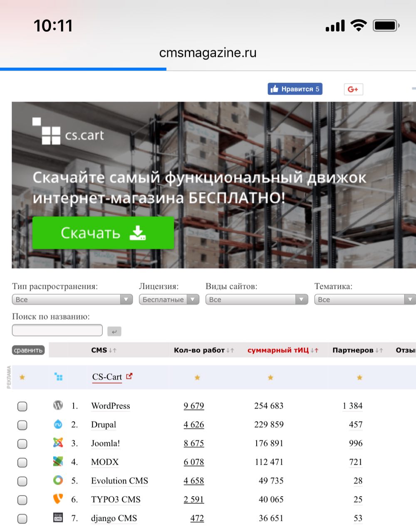The width and height of the screenshot is (416, 532).
Task: Tick the Joomla! row checkbox
Action: tap(22, 443)
